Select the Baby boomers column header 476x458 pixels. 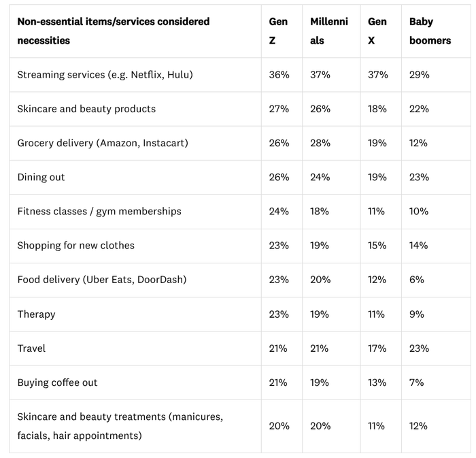pos(430,31)
